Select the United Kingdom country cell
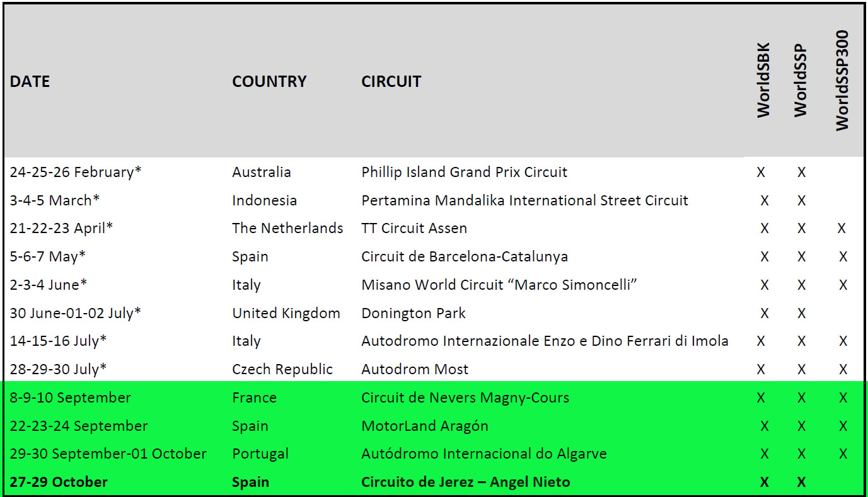 pyautogui.click(x=286, y=313)
